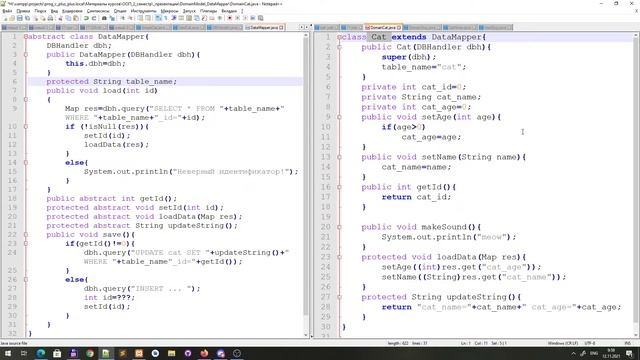Collapse the updateString fold in DomainCat
The height and width of the screenshot is (360, 640).
[x=339, y=297]
